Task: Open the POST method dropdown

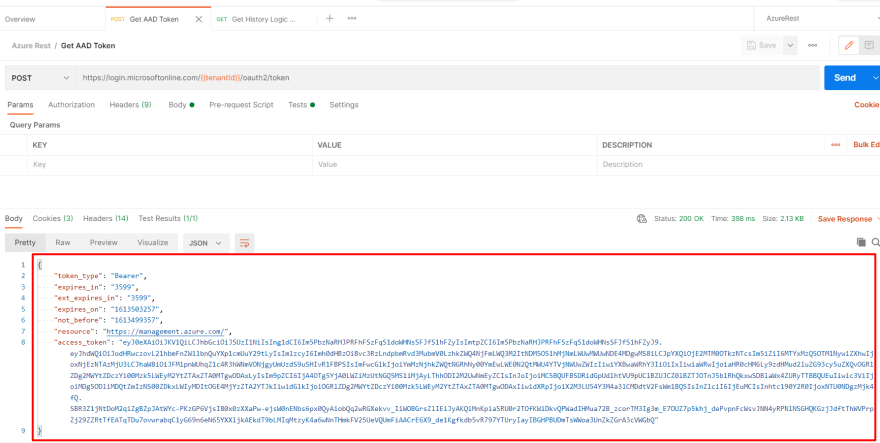Action: point(38,77)
